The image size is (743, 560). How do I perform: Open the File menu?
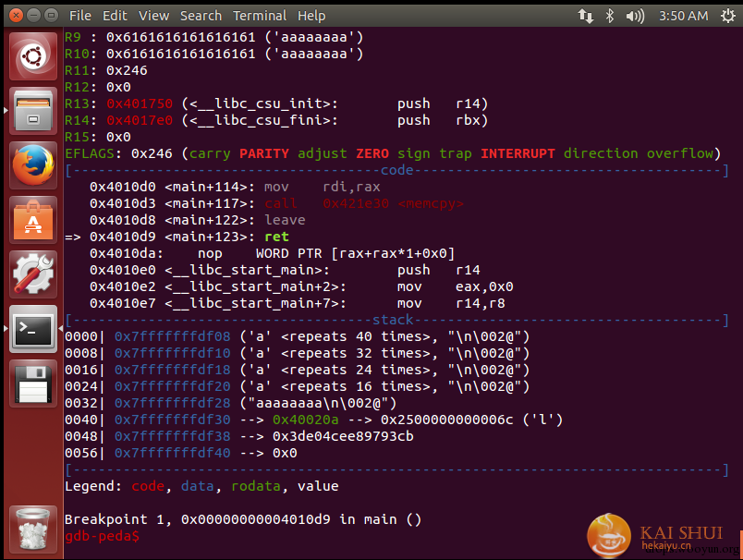click(x=80, y=16)
